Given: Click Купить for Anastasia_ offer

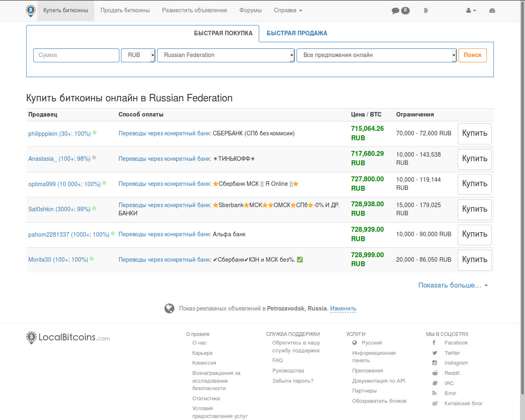Looking at the screenshot, I should click(475, 159).
